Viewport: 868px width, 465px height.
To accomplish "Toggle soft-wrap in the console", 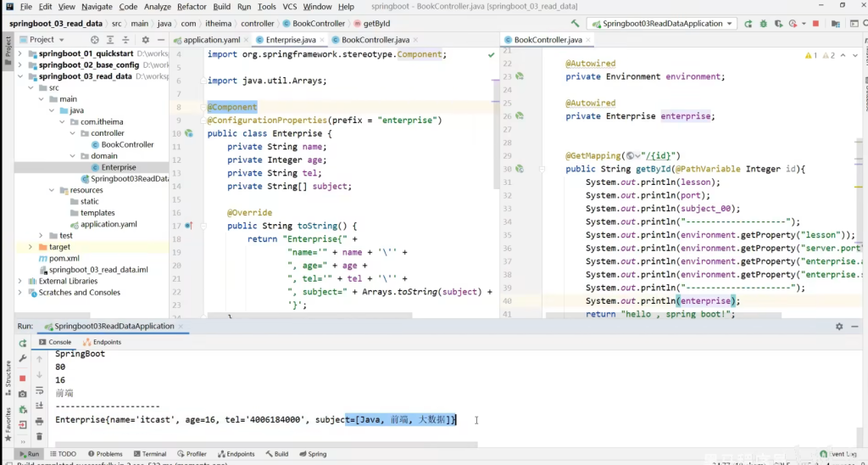I will (39, 390).
